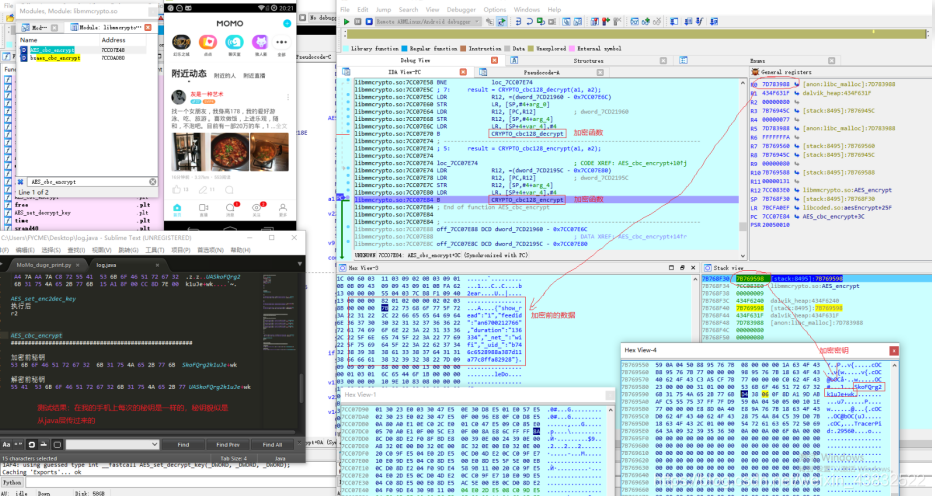
Task: Open the Jump menu in IDA
Action: (x=383, y=10)
